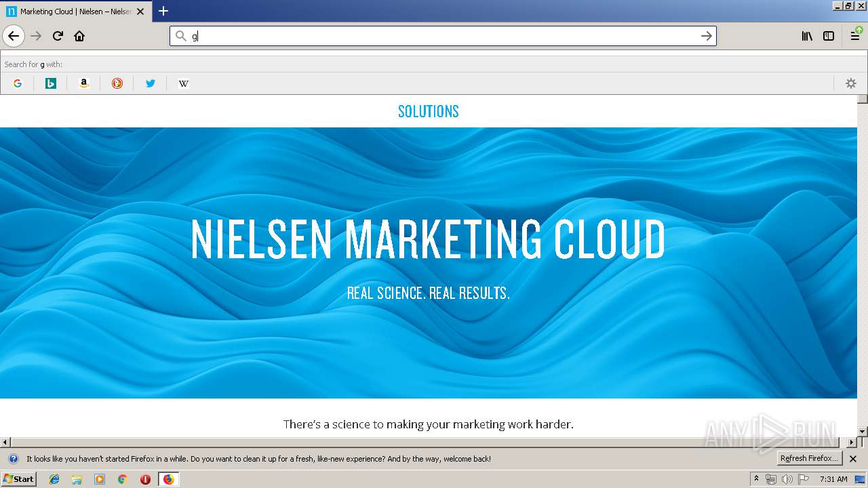Open the File Explorer taskbar icon
The height and width of the screenshot is (488, 868).
(77, 479)
